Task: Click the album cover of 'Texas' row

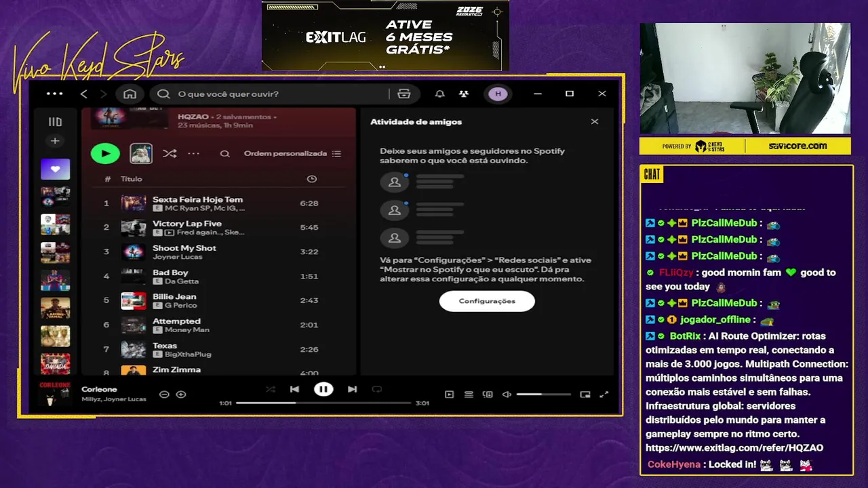Action: coord(134,350)
